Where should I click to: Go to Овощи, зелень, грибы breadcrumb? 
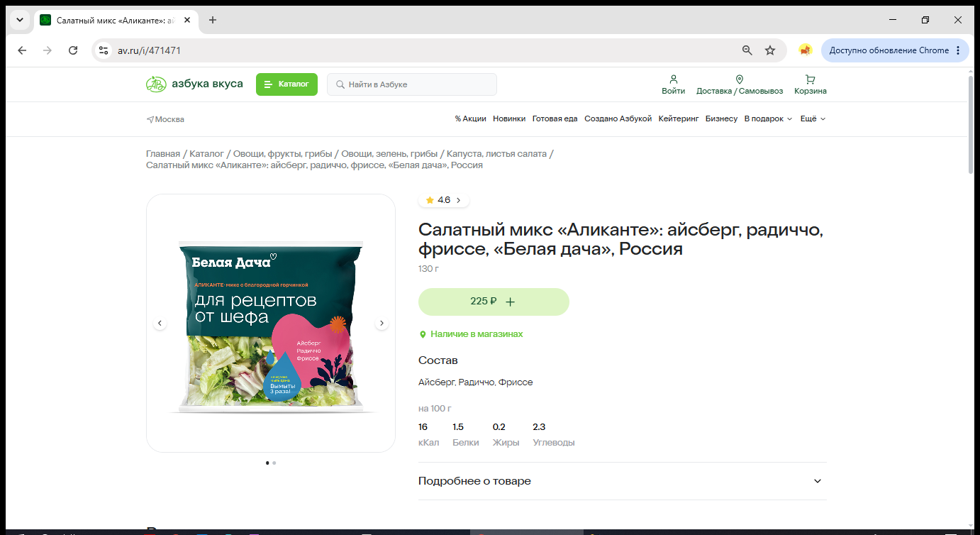[x=389, y=154]
